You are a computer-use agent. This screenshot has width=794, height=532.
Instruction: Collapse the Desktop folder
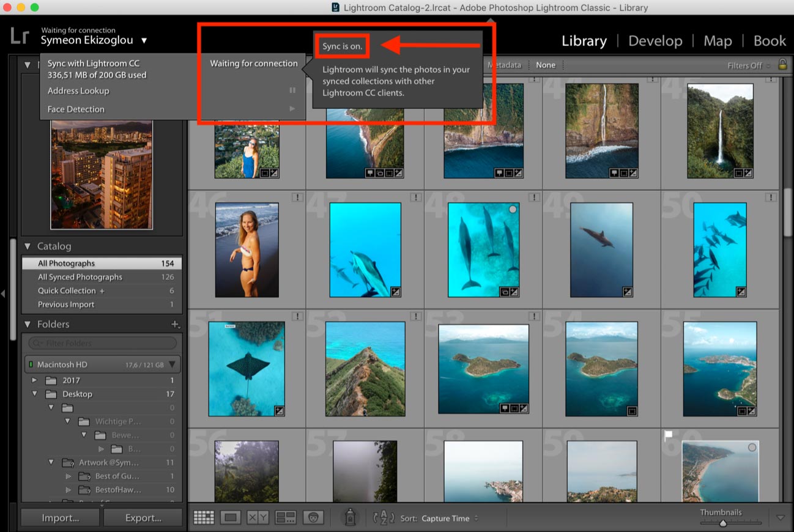point(35,394)
